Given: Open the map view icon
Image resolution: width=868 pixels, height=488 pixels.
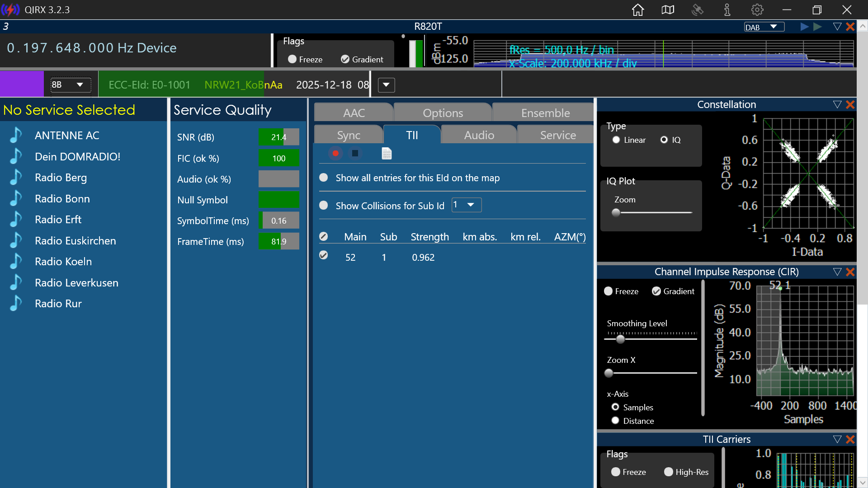Looking at the screenshot, I should (x=668, y=10).
